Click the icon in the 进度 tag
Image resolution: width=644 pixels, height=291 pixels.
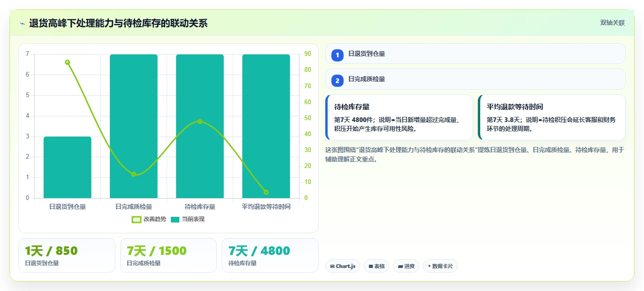tap(400, 266)
